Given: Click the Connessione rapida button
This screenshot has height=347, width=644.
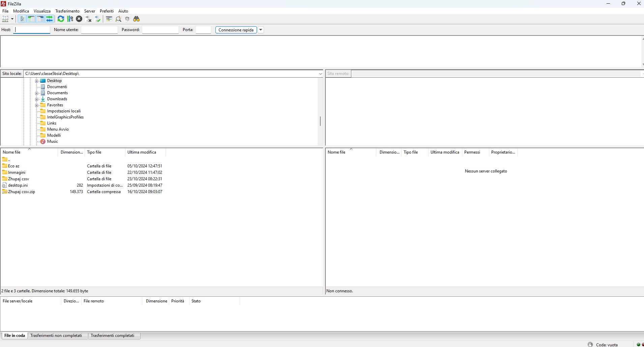Looking at the screenshot, I should pos(236,30).
